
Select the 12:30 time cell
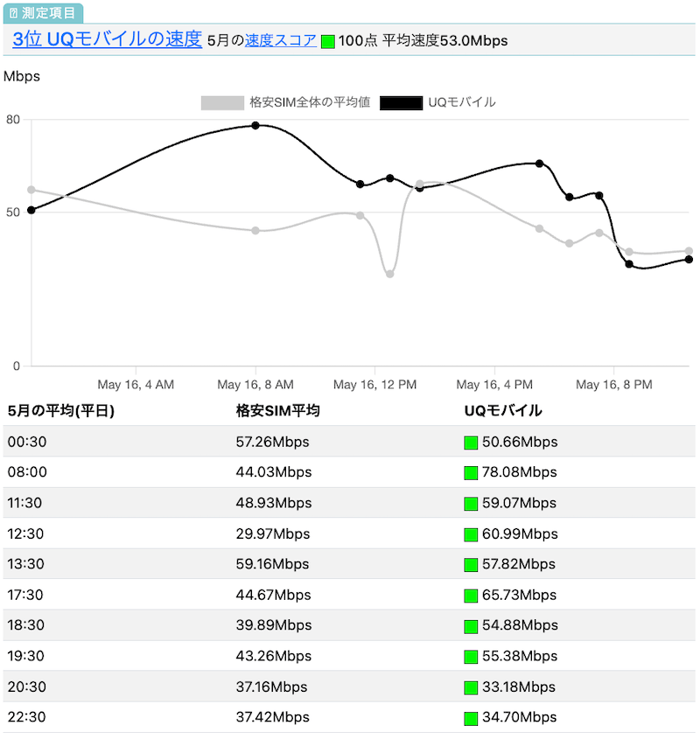[x=25, y=534]
